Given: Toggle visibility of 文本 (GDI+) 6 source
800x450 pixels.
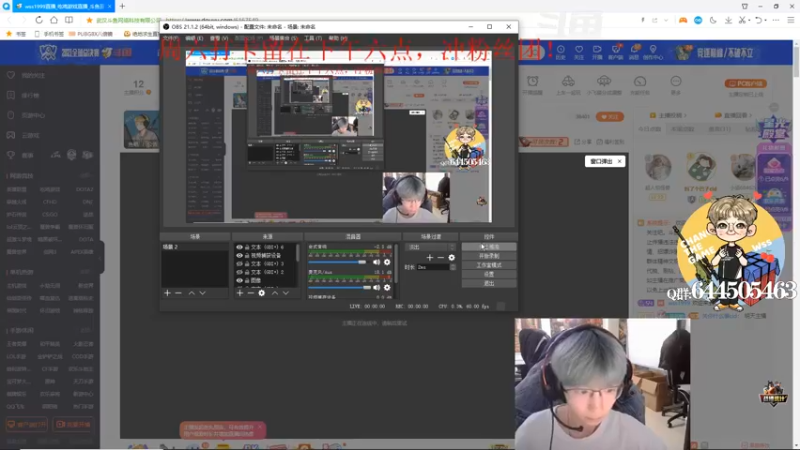Looking at the screenshot, I should [239, 247].
